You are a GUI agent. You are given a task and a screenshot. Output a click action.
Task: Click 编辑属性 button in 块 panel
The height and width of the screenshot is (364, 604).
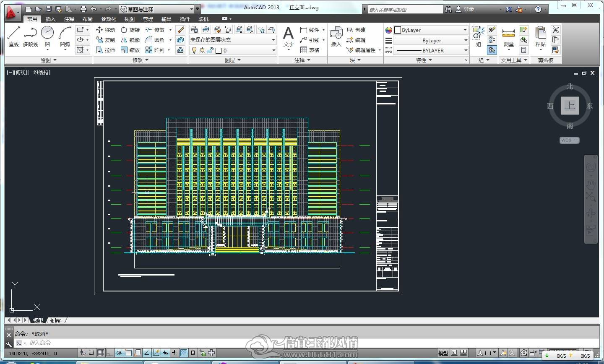coord(361,50)
